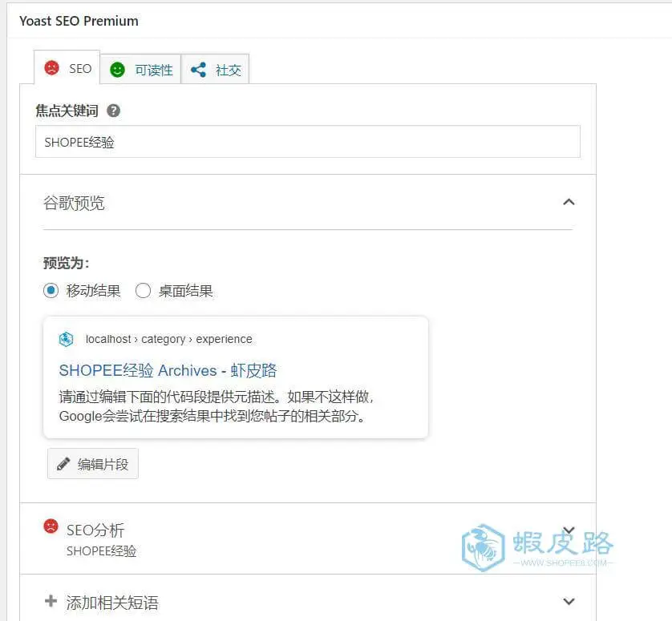This screenshot has height=621, width=672.
Task: Click the red sad face SEO tab icon
Action: (52, 68)
